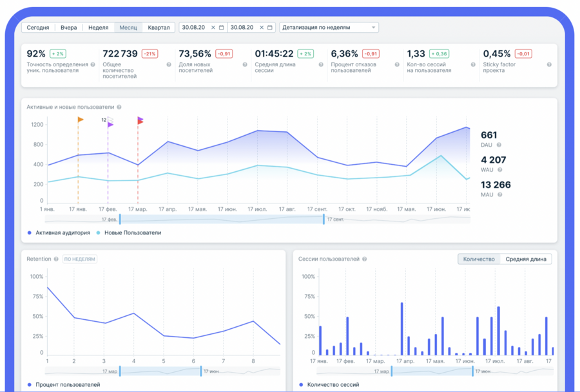The image size is (580, 392).
Task: Click help icon next to MAU
Action: click(x=500, y=195)
